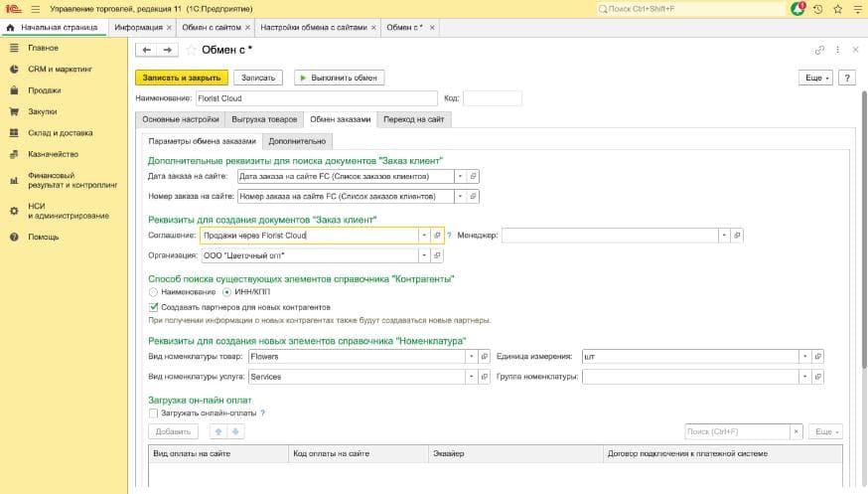Toggle Создавать партнеров для новых контрагентов

153,307
